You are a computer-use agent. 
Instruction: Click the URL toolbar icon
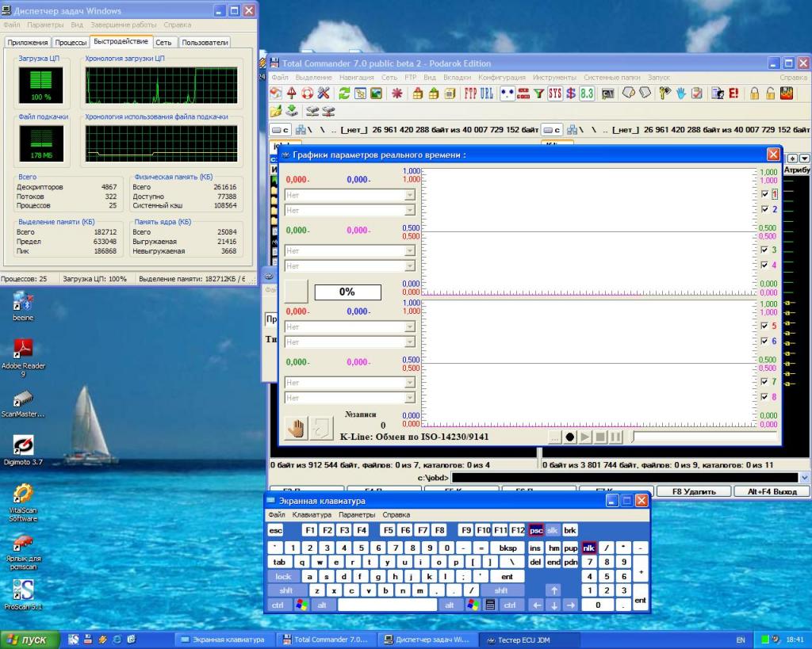click(x=486, y=94)
